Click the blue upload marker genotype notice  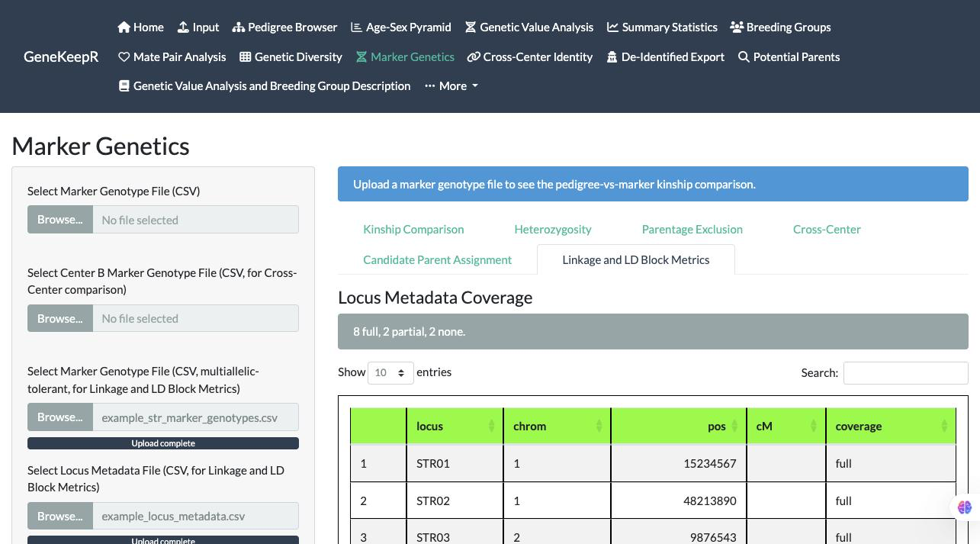coord(653,185)
